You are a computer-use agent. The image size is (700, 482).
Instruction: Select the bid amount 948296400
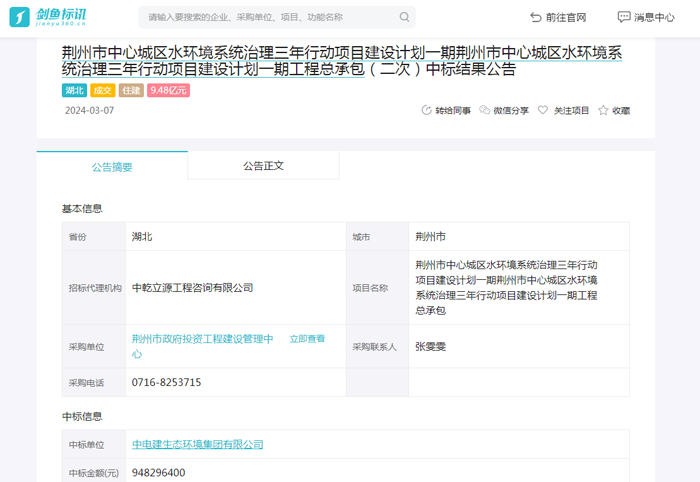coord(158,473)
